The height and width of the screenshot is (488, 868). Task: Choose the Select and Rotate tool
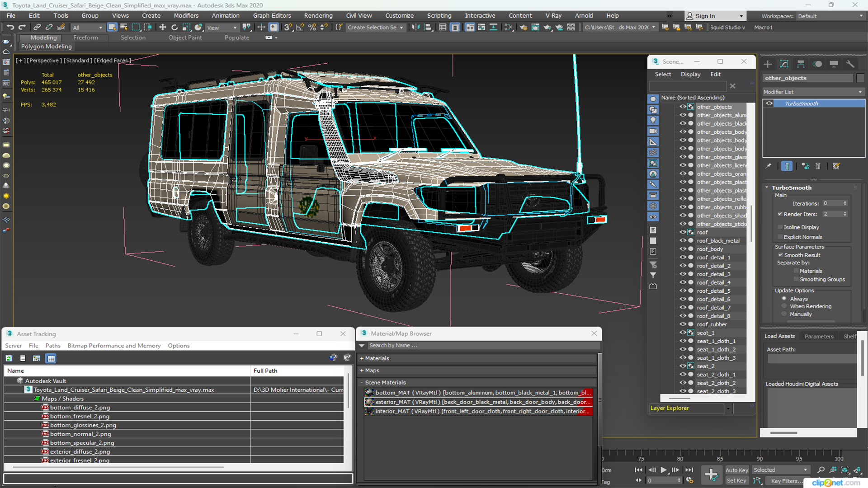[x=175, y=28]
